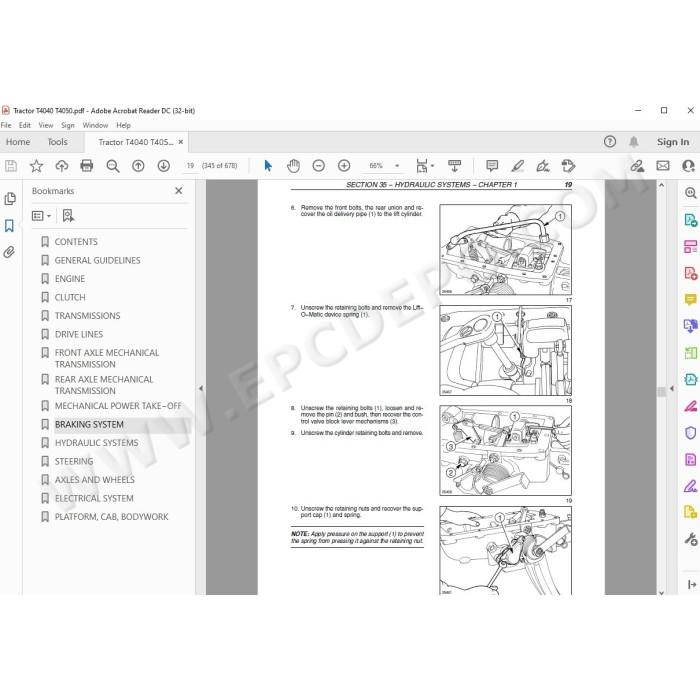
Task: Share a link to this file
Action: (638, 166)
